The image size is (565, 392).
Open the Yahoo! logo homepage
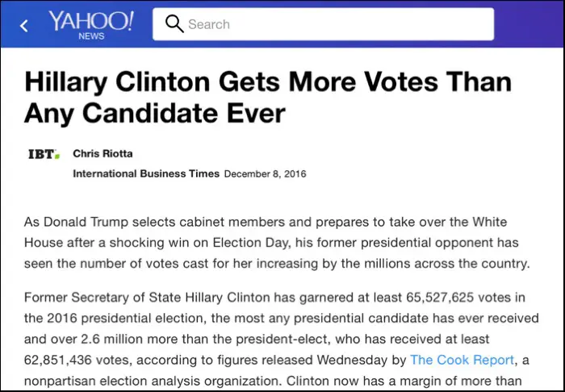(x=91, y=21)
